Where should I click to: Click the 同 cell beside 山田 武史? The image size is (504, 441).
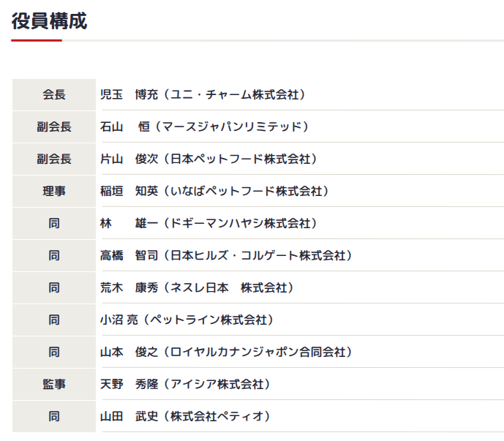[54, 416]
